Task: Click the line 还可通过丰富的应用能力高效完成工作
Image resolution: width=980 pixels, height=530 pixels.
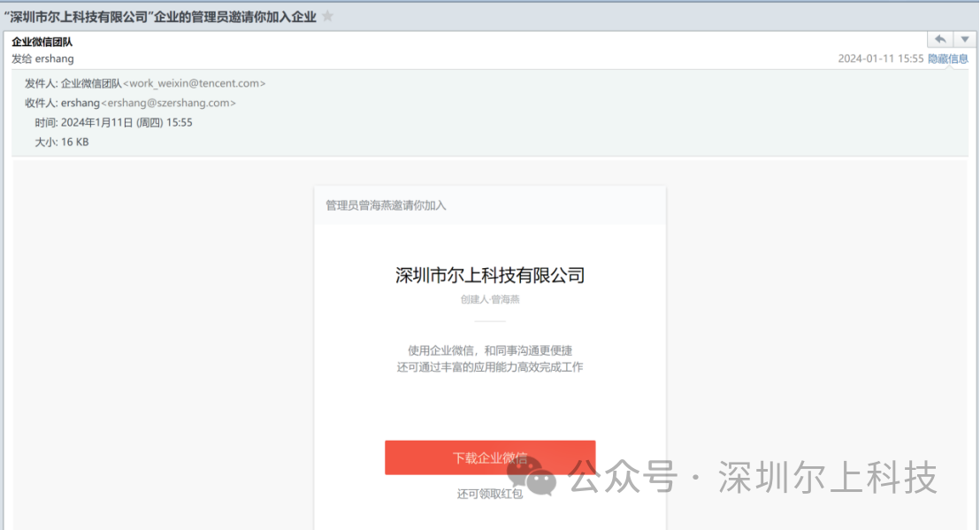Action: [490, 367]
